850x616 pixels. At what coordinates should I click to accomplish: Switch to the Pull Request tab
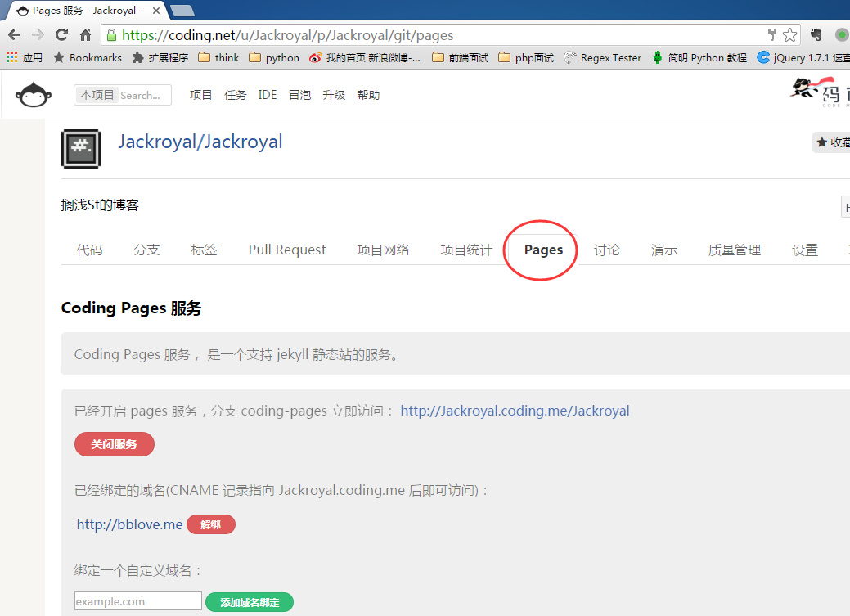click(x=287, y=250)
